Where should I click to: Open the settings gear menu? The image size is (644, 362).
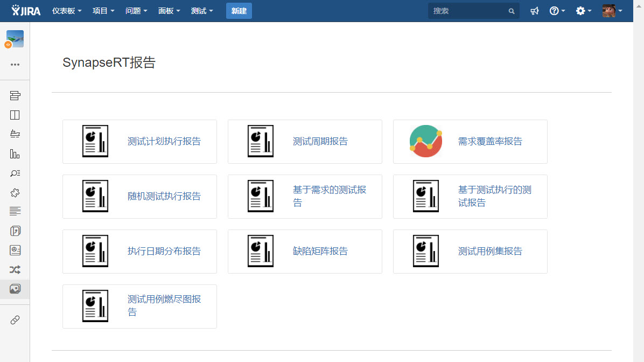click(x=583, y=11)
